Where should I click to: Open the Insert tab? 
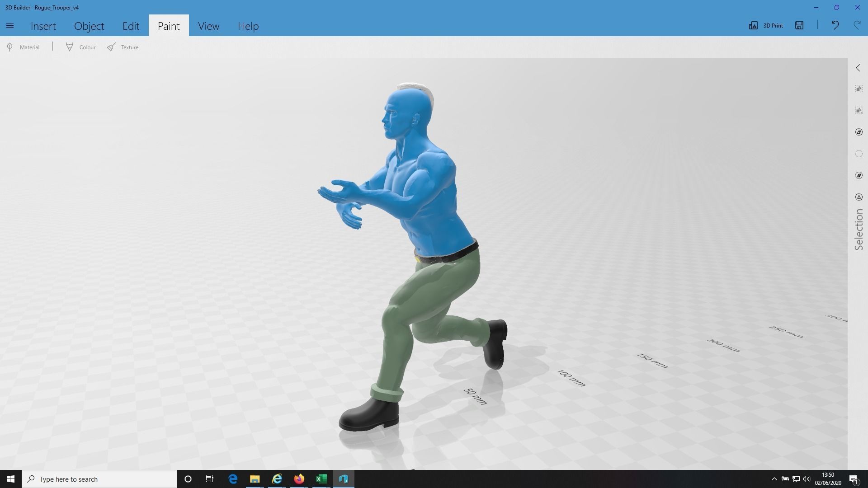pos(43,26)
